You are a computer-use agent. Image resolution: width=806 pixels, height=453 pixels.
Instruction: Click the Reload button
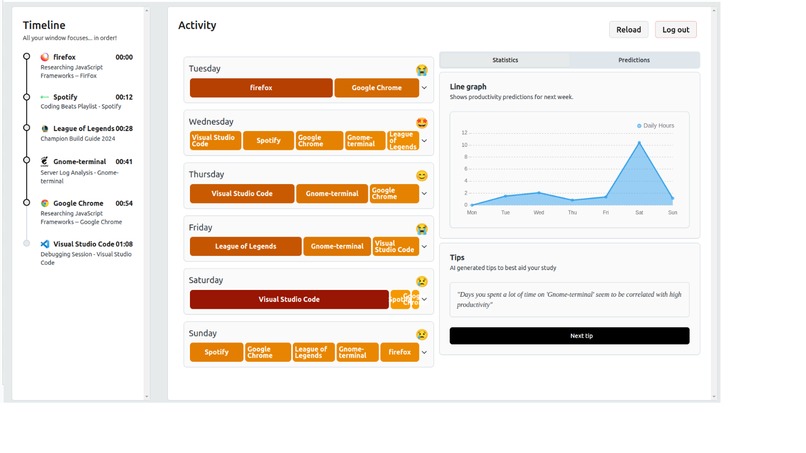click(x=629, y=30)
